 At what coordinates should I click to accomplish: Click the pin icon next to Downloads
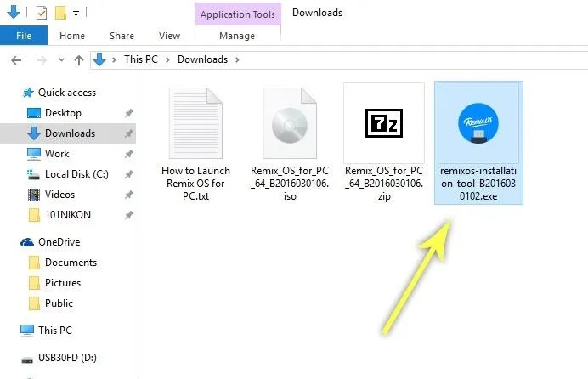pos(129,133)
